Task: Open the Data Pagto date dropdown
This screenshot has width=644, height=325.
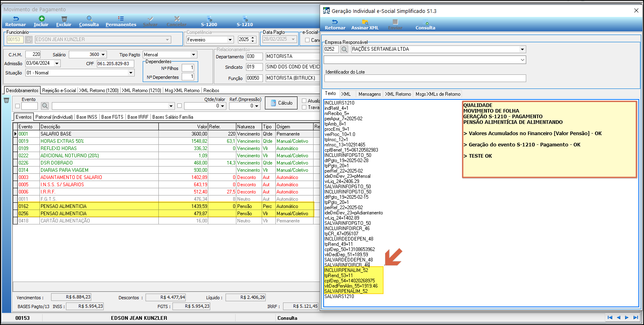Action: [x=293, y=39]
